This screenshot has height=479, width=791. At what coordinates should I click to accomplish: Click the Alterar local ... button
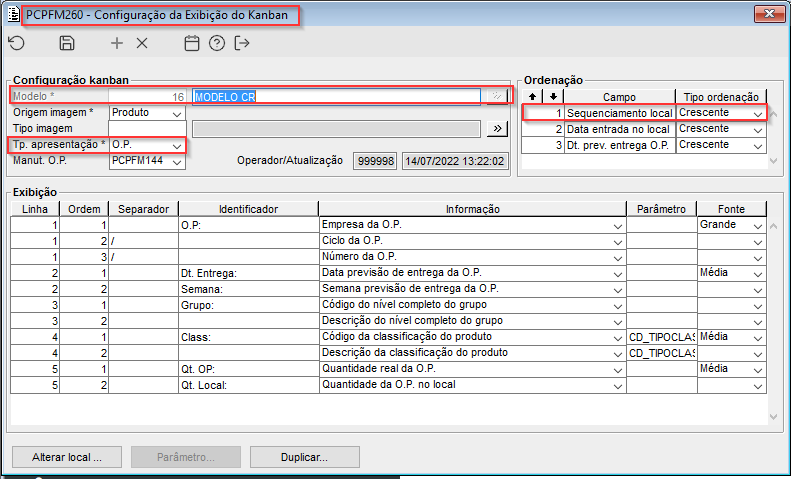coord(67,457)
